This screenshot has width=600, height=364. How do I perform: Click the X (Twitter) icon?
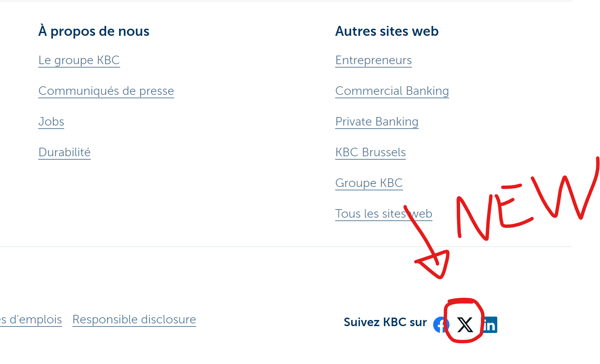[x=465, y=324]
